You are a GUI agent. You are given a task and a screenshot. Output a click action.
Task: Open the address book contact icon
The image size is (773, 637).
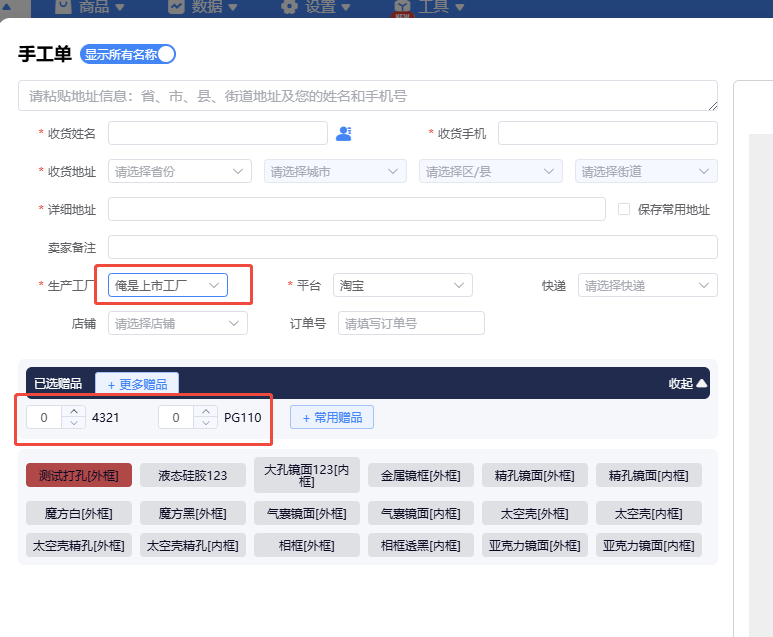[344, 134]
